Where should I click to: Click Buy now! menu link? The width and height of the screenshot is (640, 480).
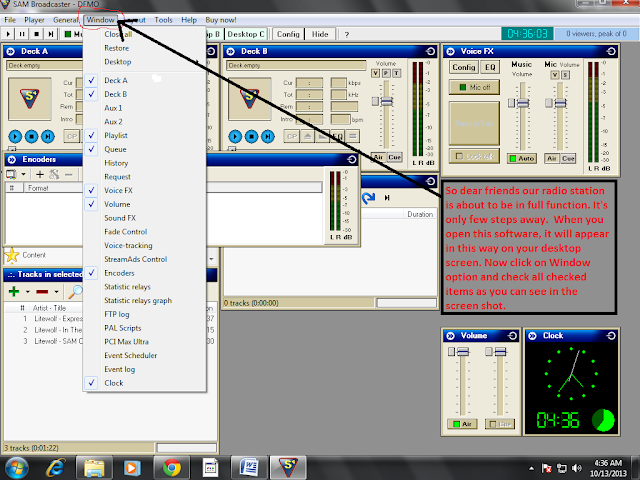coord(221,20)
